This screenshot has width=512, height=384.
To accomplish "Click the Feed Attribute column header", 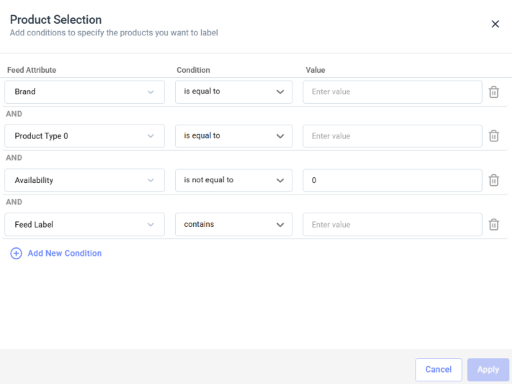I will tap(32, 70).
